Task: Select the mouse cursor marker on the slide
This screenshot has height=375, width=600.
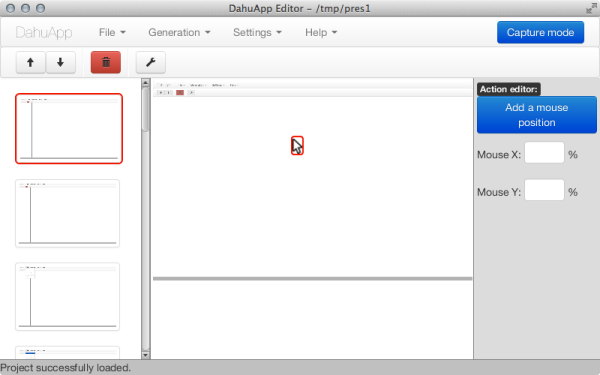Action: click(x=297, y=146)
